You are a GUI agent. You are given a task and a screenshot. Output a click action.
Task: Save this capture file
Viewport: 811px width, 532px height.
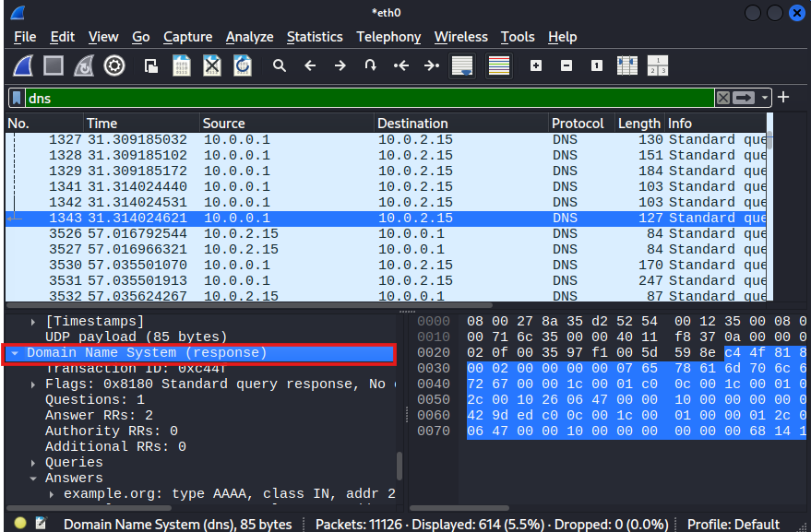pos(182,65)
